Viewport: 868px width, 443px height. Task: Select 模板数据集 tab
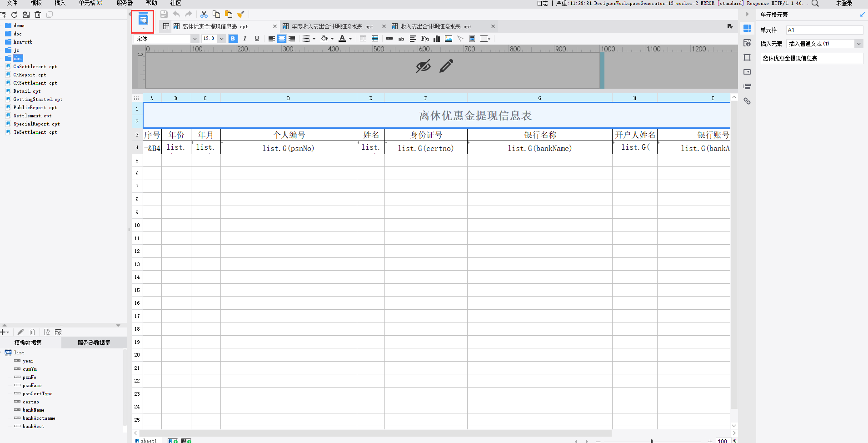click(x=28, y=342)
